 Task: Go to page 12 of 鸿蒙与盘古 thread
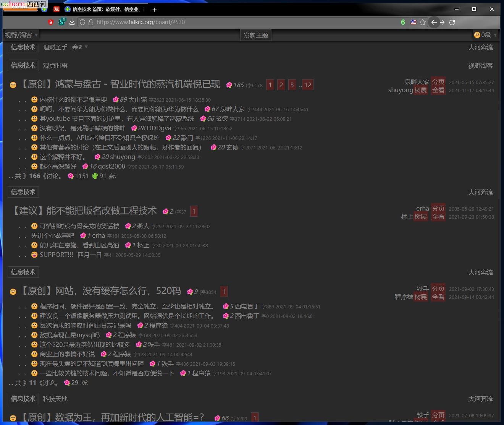308,85
